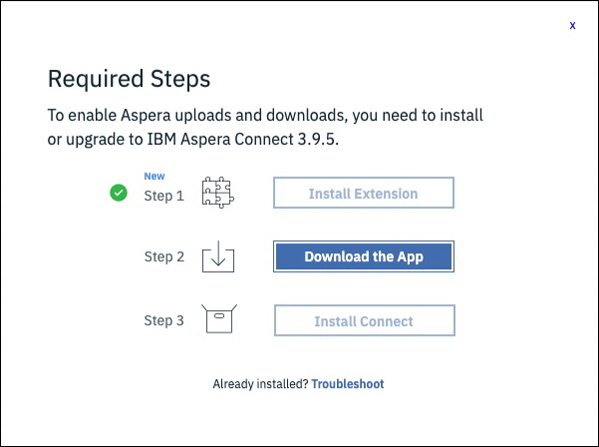Click the puzzle piece extension icon
This screenshot has height=447, width=599.
click(x=218, y=193)
